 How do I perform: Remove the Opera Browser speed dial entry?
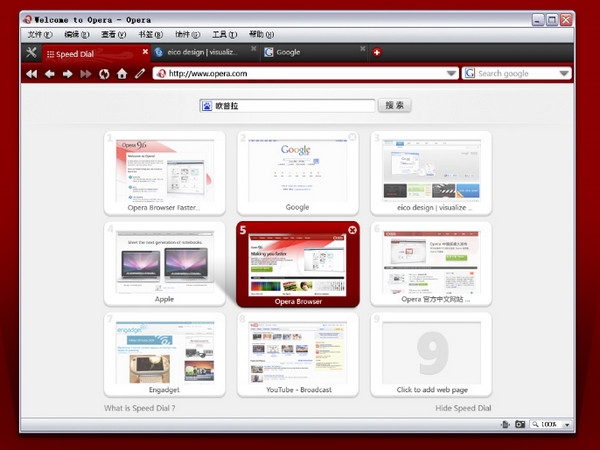(x=352, y=230)
